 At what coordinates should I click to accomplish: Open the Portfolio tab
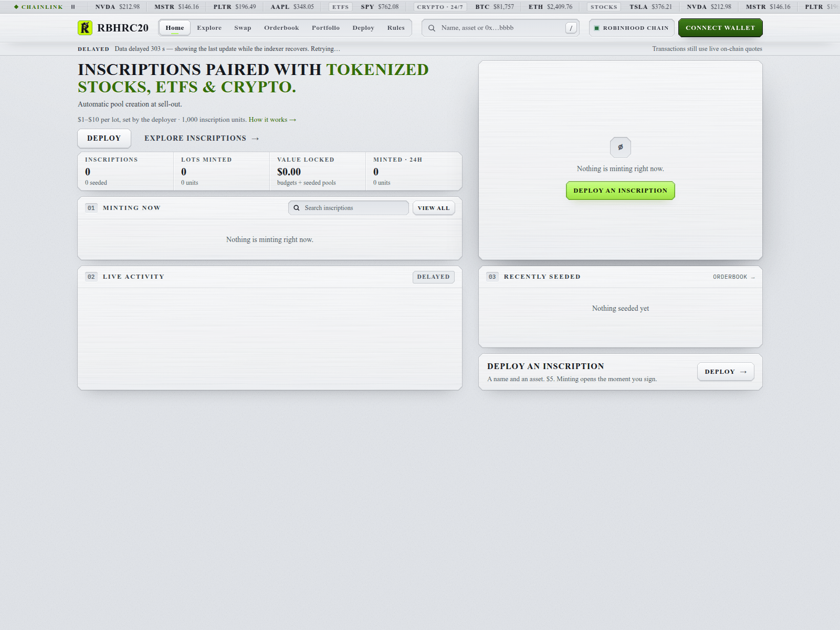pyautogui.click(x=325, y=28)
